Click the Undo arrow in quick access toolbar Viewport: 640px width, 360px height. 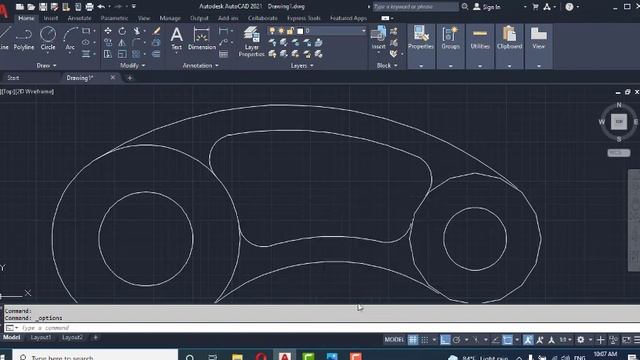[101, 7]
